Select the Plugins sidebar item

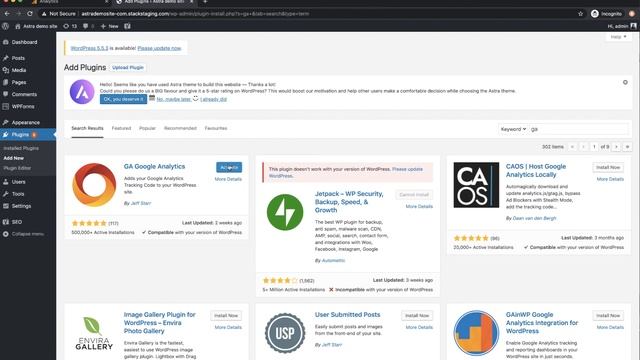click(20, 135)
